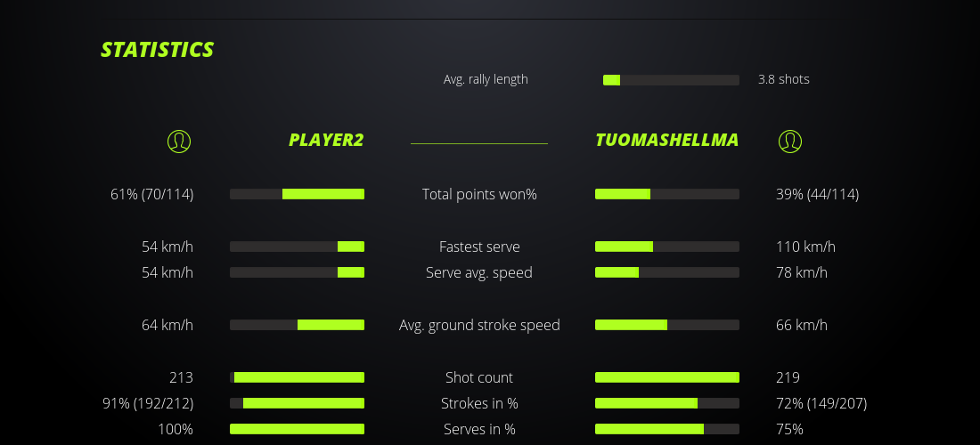Click the 3.8 shots value
The height and width of the screenshot is (445, 980).
[784, 79]
